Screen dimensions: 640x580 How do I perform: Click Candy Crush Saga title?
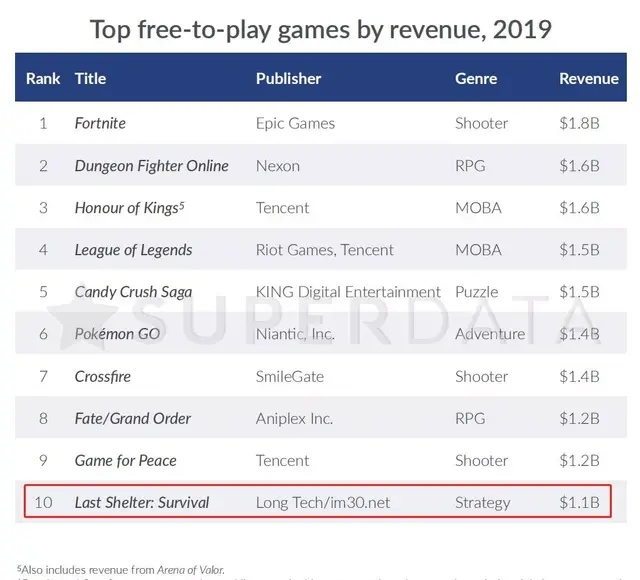pos(133,292)
